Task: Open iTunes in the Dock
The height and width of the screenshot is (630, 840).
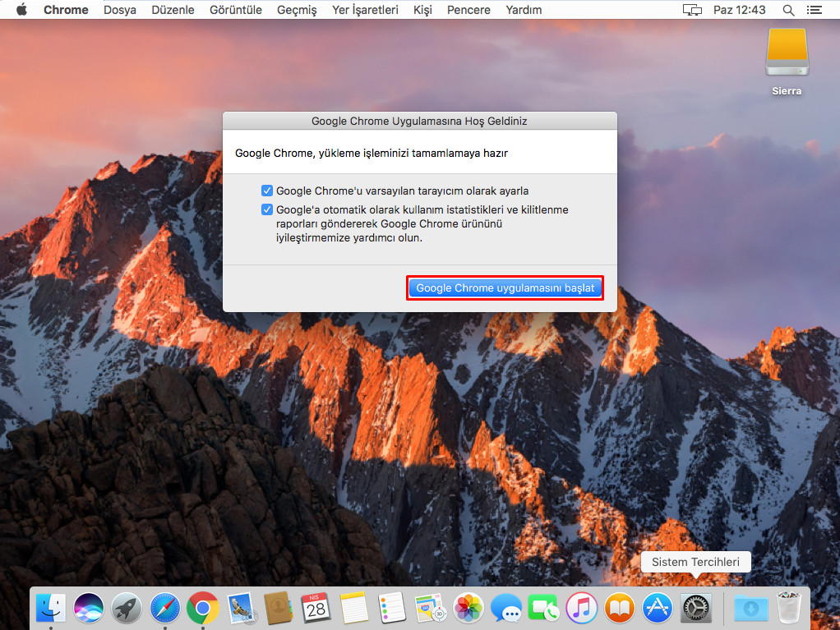Action: click(582, 608)
